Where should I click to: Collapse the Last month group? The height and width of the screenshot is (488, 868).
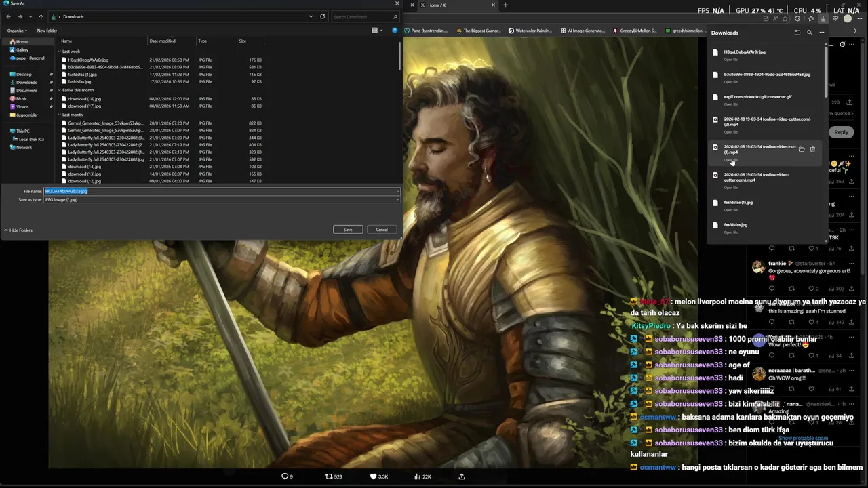59,115
